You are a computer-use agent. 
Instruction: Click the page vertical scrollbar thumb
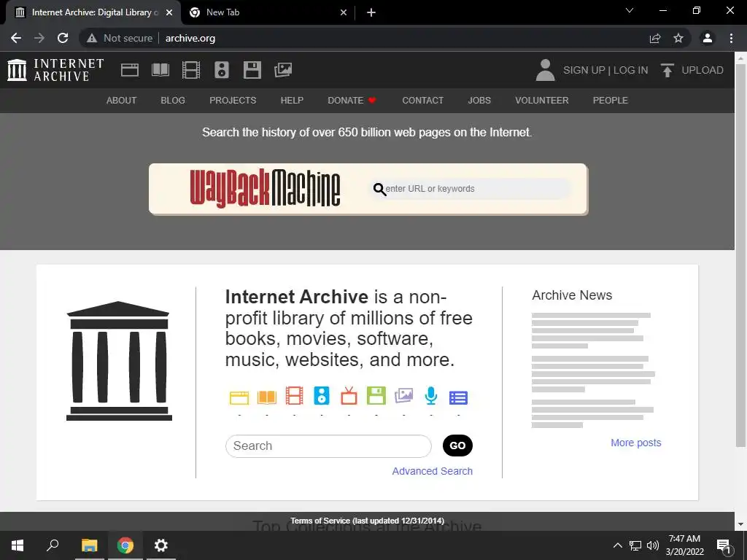pos(740,254)
